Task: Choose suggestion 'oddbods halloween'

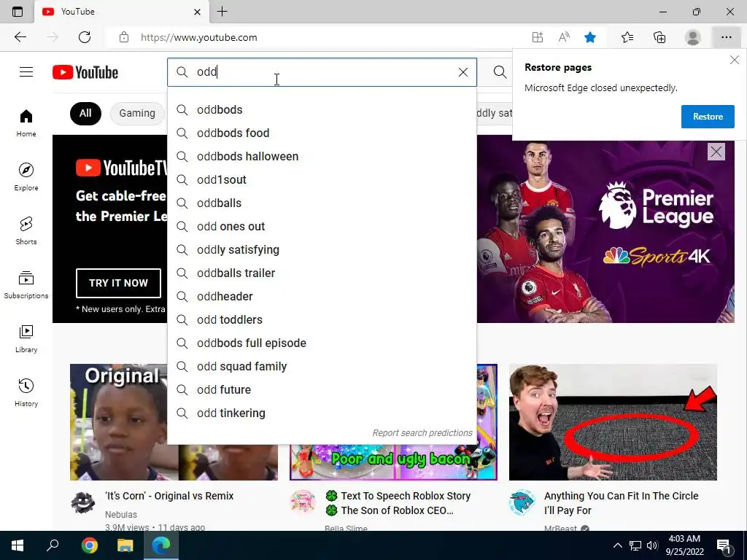Action: (x=322, y=156)
